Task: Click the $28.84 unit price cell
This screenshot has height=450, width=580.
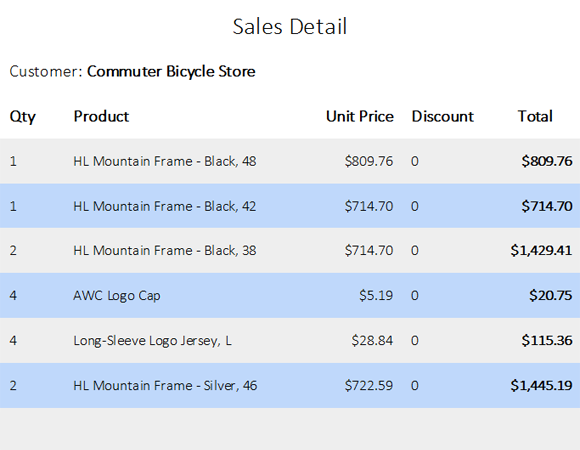Action: point(372,341)
